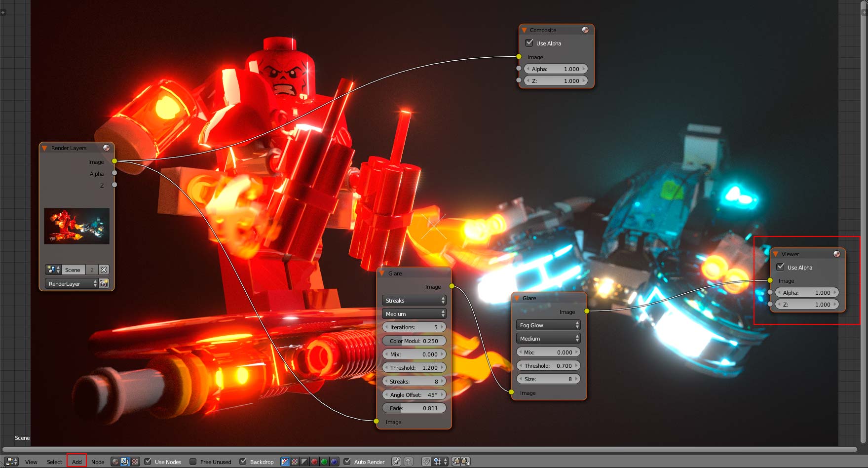This screenshot has height=468, width=868.
Task: Switch to compositing nodes icon
Action: point(125,462)
